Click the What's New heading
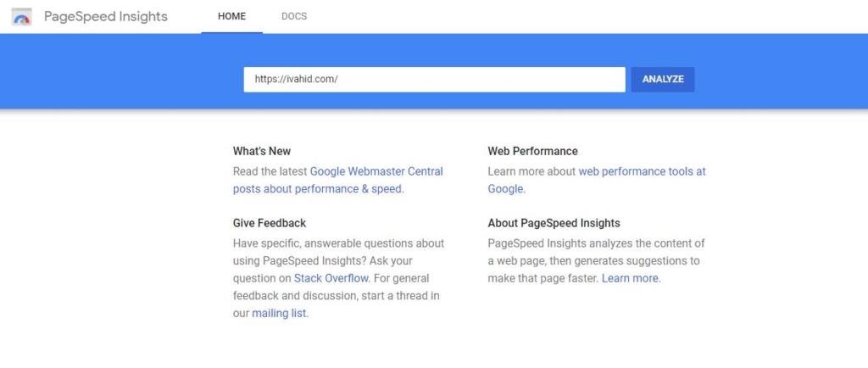Screen dimensions: 868x368 pos(262,151)
